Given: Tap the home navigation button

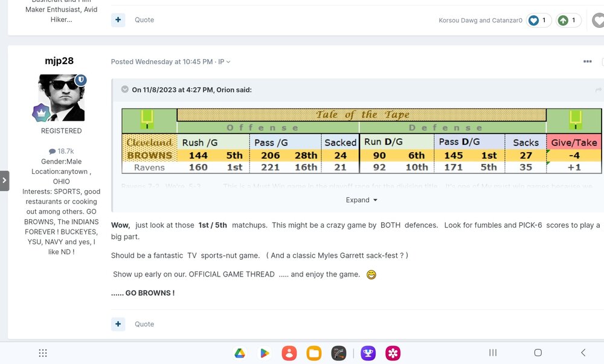Looking at the screenshot, I should 538,353.
